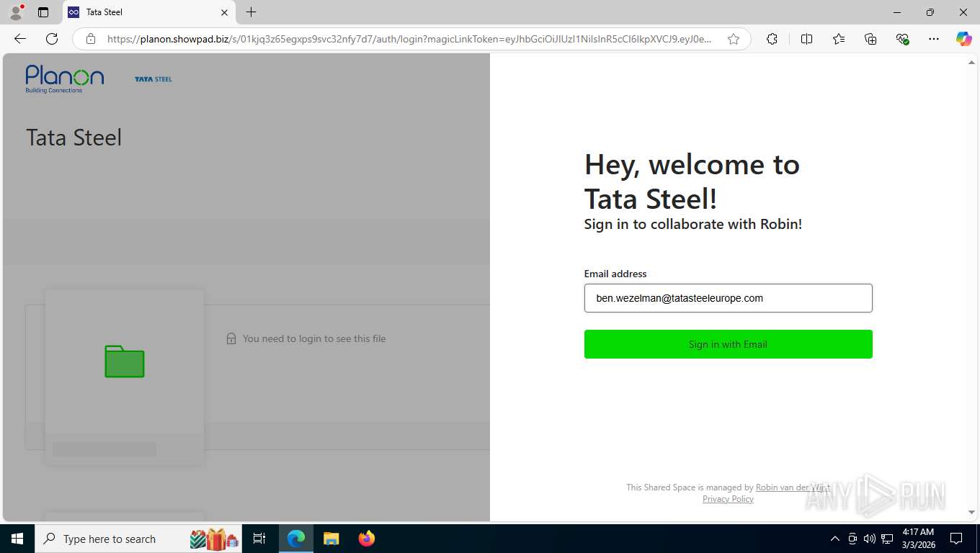
Task: Open the Windows Start menu
Action: pyautogui.click(x=17, y=539)
